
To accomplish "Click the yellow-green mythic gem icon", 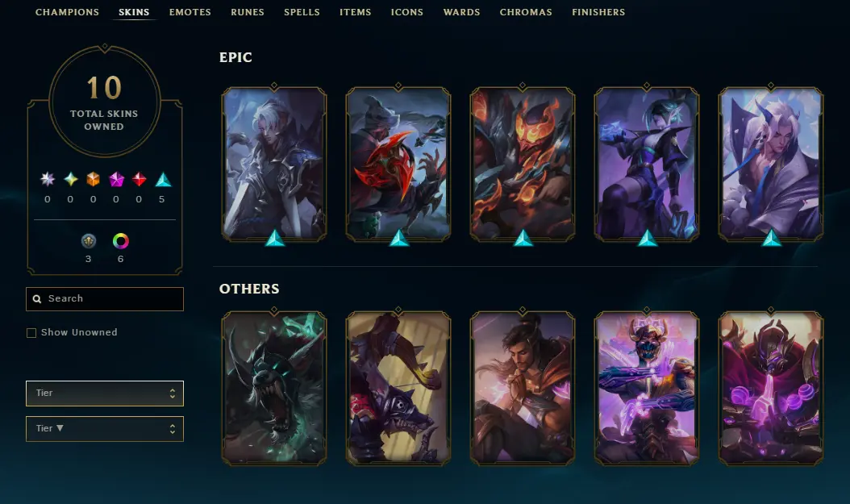I will click(70, 179).
